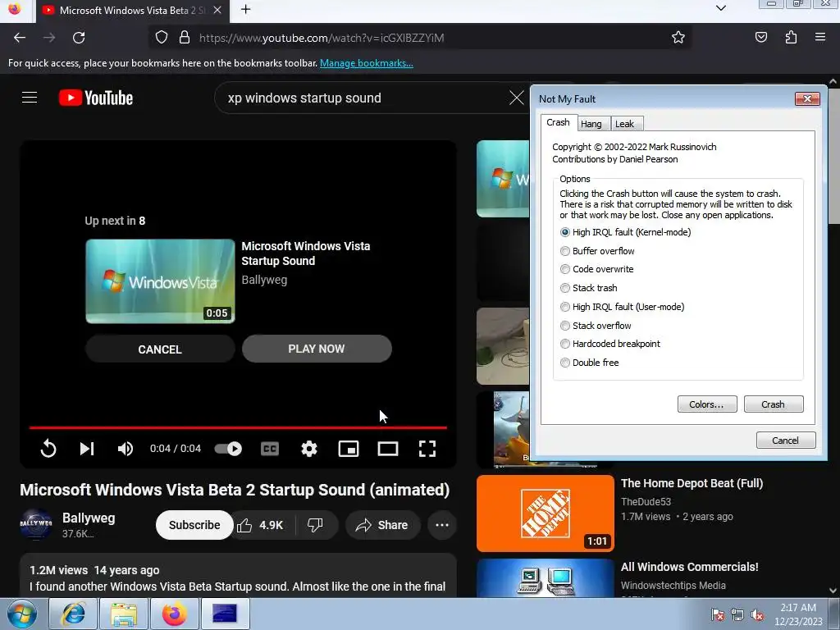Subscribe to Ballyweg channel
840x630 pixels.
[x=194, y=525]
